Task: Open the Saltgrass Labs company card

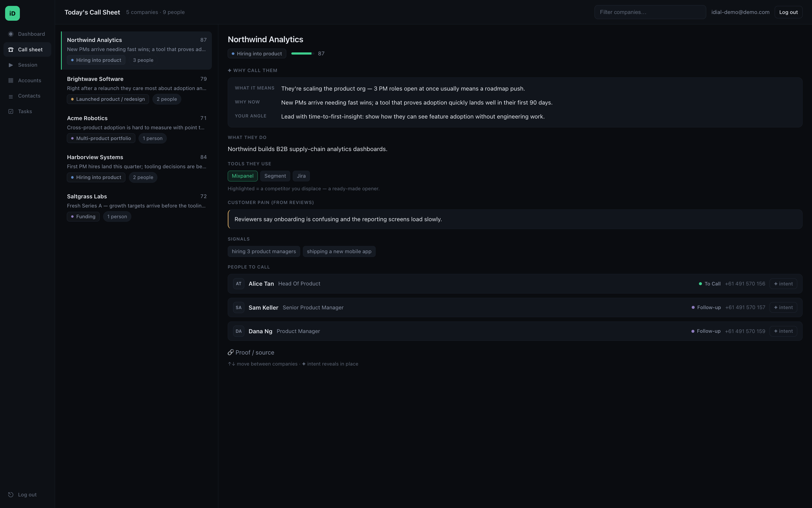Action: [137, 207]
